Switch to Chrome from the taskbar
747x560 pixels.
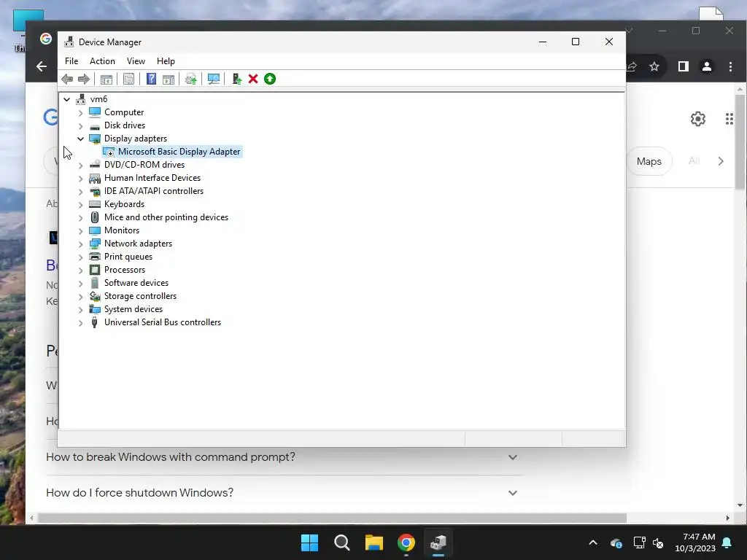tap(406, 542)
